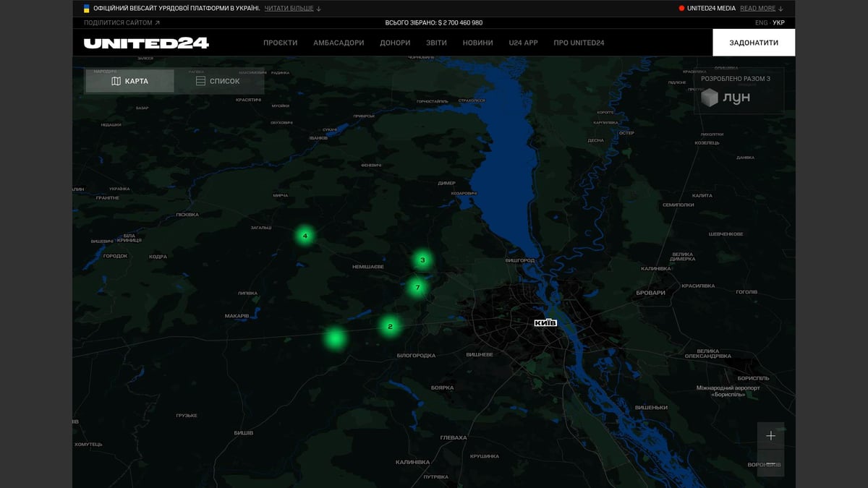Open map cluster marker numbered 4
This screenshot has height=488, width=868.
pos(305,236)
